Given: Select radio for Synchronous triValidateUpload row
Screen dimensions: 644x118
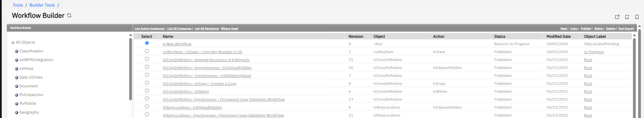Looking at the screenshot, I should pos(147,75).
